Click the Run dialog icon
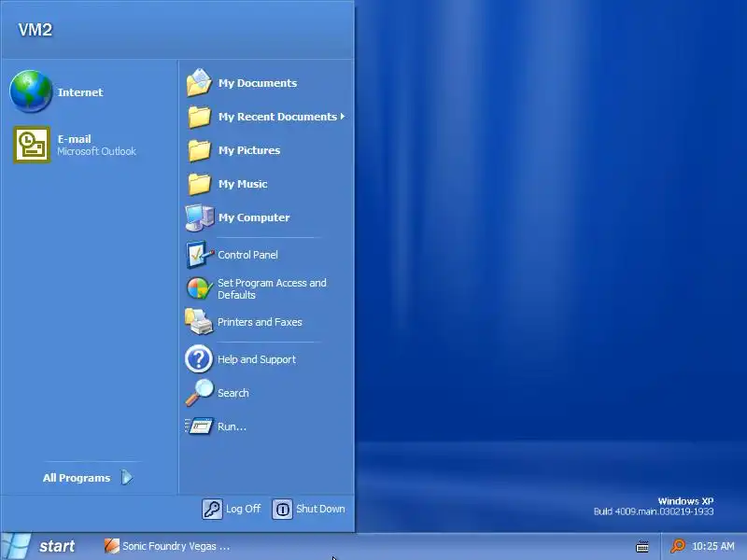Viewport: 747px width, 560px height. tap(199, 427)
